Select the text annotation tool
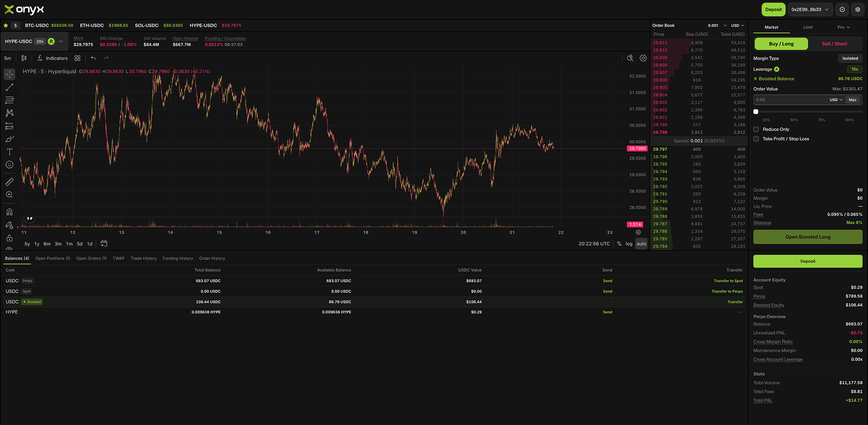The image size is (868, 425). click(x=9, y=152)
